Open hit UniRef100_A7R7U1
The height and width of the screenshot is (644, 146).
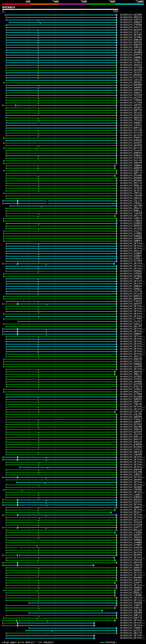tap(131, 20)
